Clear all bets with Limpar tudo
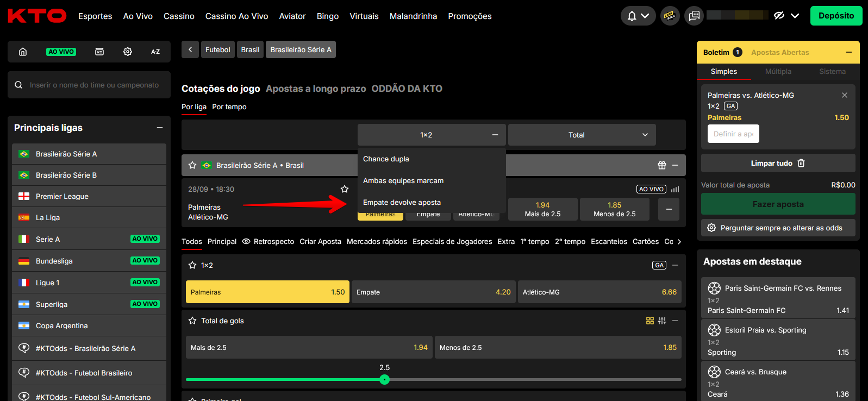Screen dimensions: 868x401 (x=778, y=163)
